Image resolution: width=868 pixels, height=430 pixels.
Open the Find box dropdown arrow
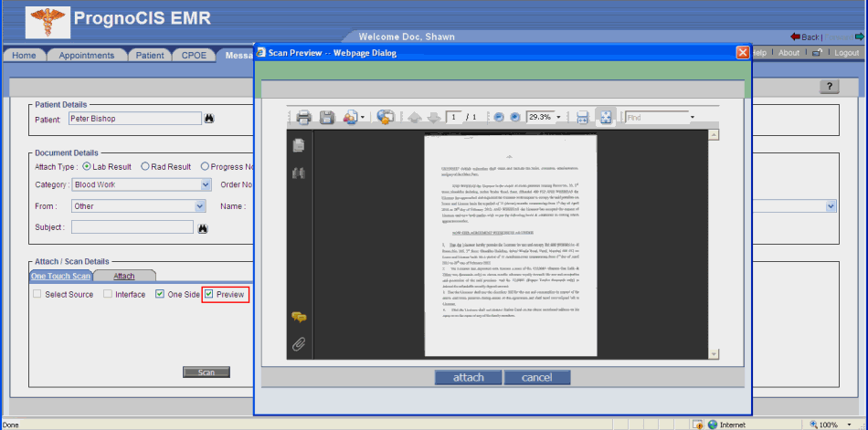pos(692,118)
